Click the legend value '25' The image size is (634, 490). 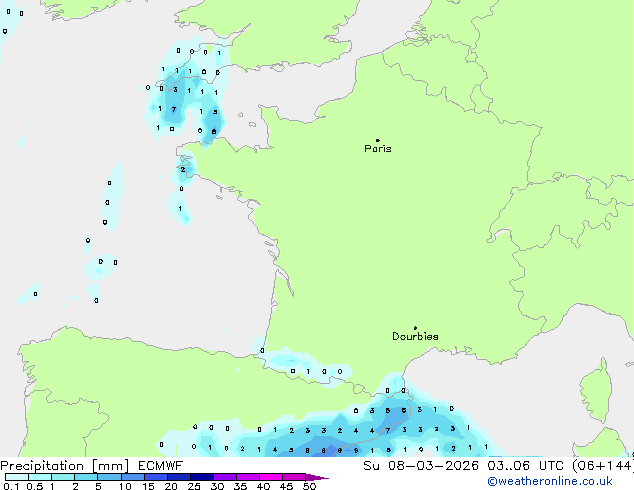click(194, 486)
